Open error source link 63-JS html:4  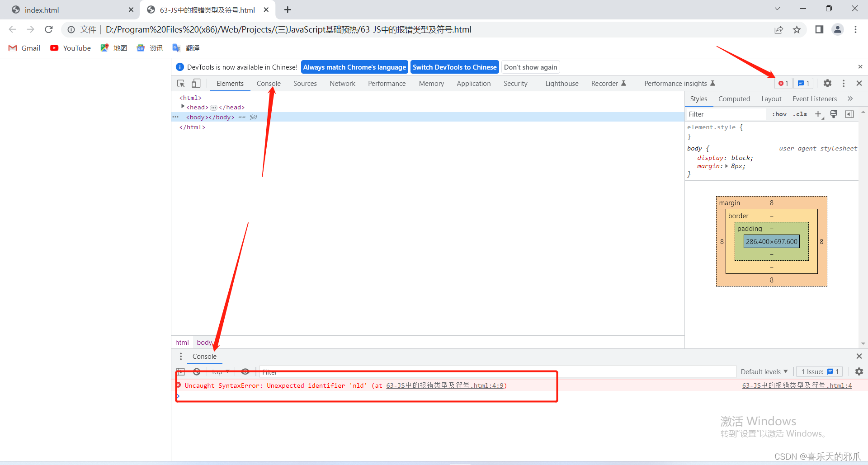797,385
